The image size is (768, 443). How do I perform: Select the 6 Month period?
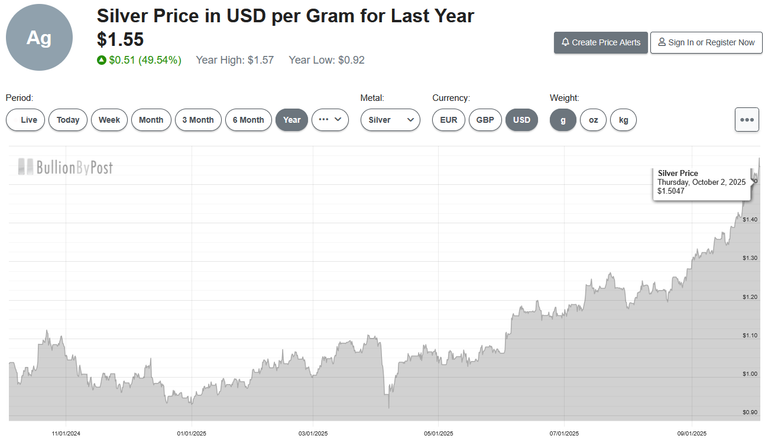[248, 120]
